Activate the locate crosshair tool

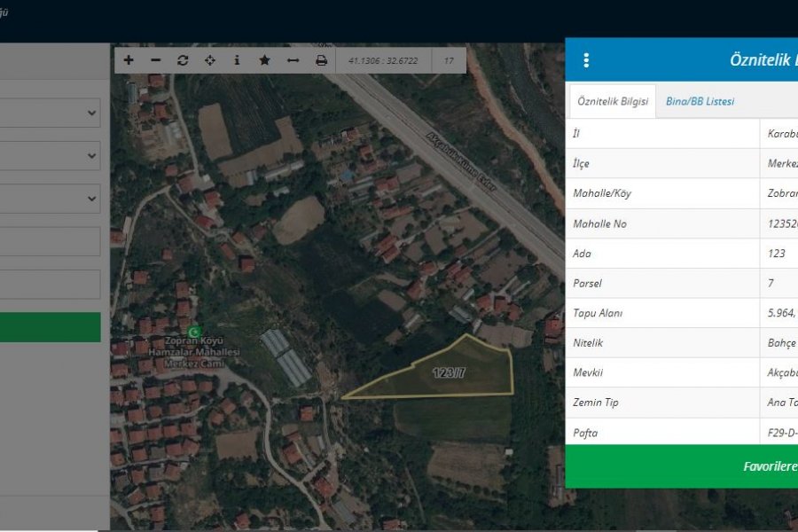[x=209, y=60]
